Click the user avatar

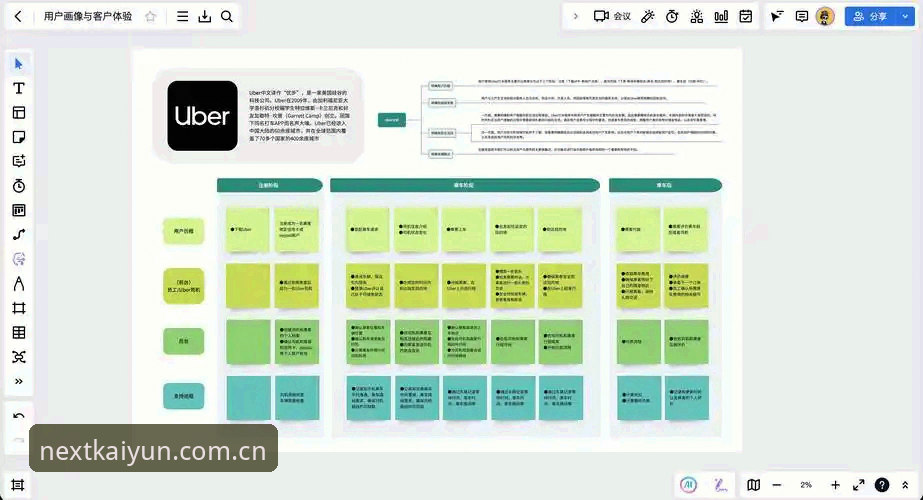pos(825,16)
